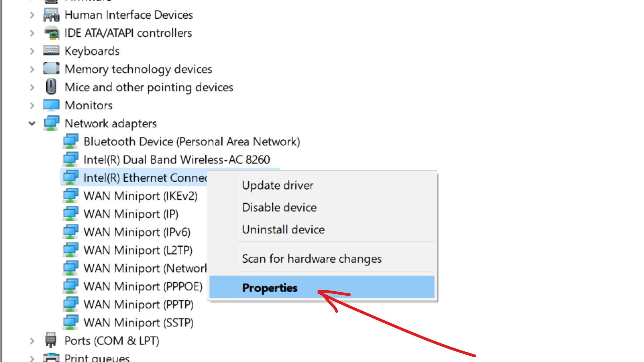The width and height of the screenshot is (644, 362).
Task: Expand Mice and other pointing devices
Action: tap(32, 87)
